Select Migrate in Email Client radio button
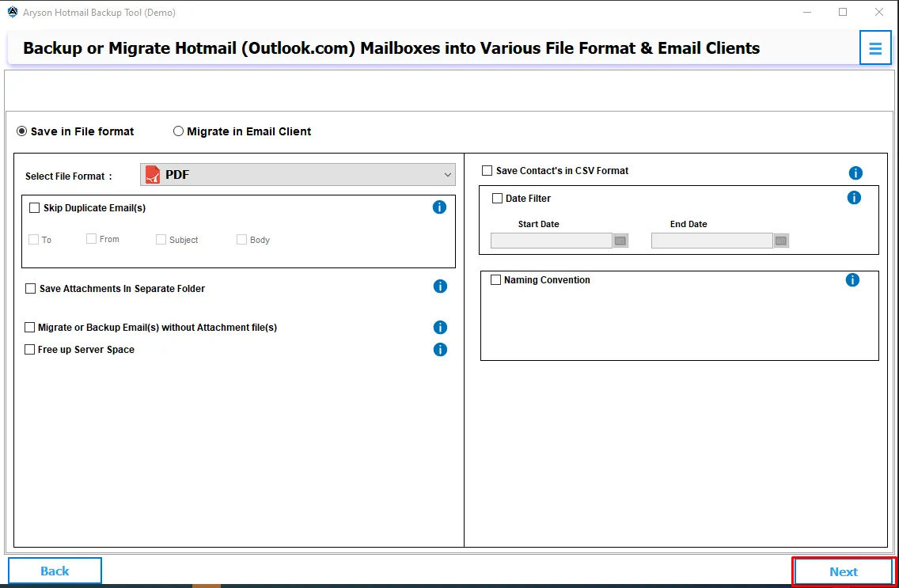This screenshot has width=899, height=588. pyautogui.click(x=179, y=131)
